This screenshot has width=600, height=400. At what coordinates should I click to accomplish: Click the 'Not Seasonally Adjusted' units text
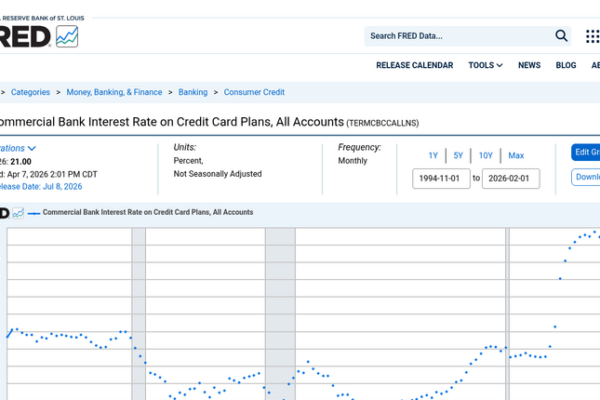(218, 174)
